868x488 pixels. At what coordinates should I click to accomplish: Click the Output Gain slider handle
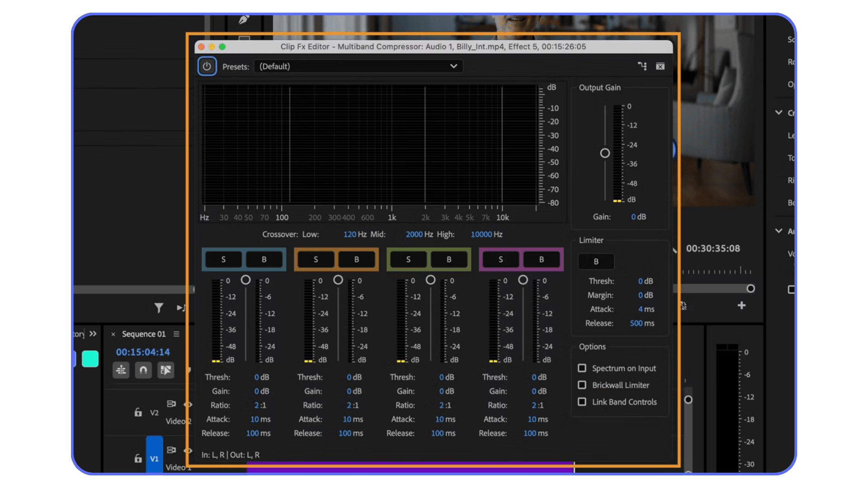coord(604,153)
